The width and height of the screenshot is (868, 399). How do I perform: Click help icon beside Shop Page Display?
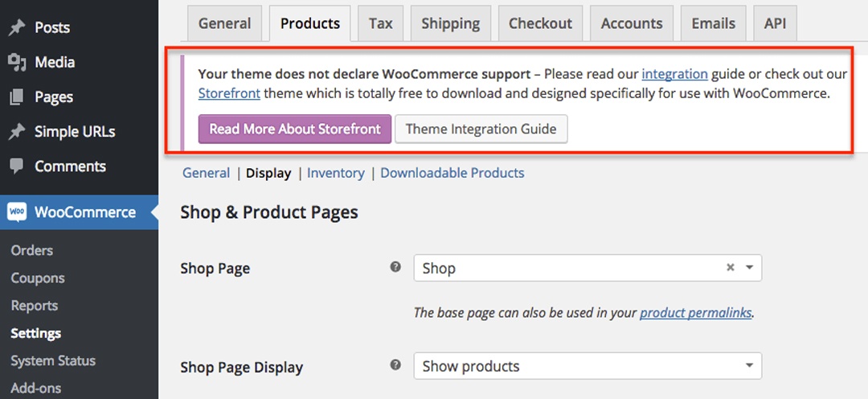click(x=395, y=364)
